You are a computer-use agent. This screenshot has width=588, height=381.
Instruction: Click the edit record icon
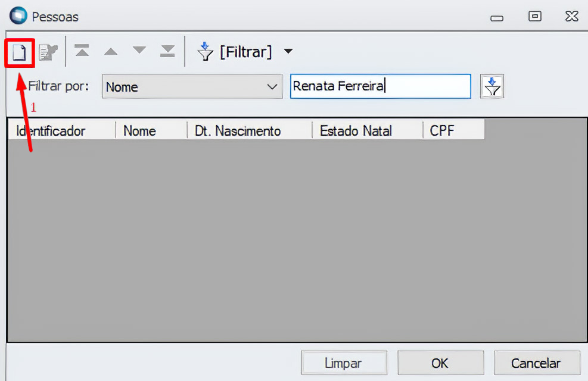pos(48,53)
